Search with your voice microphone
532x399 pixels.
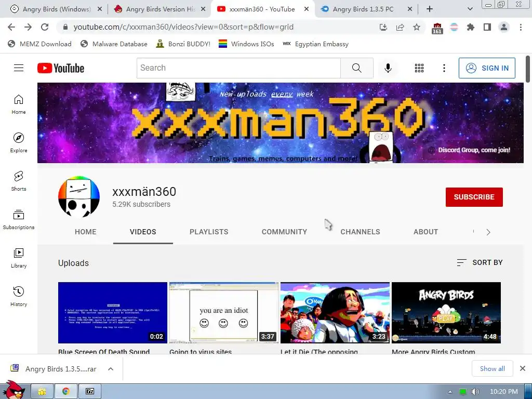coord(388,68)
